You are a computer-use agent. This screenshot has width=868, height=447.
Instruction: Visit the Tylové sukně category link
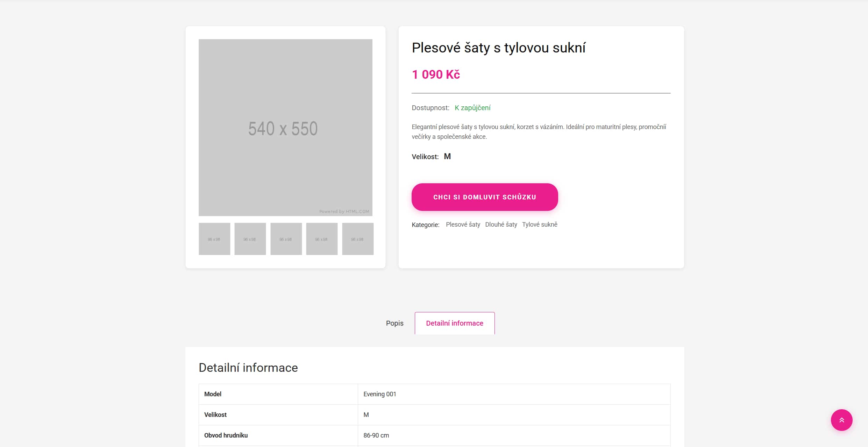click(x=539, y=225)
